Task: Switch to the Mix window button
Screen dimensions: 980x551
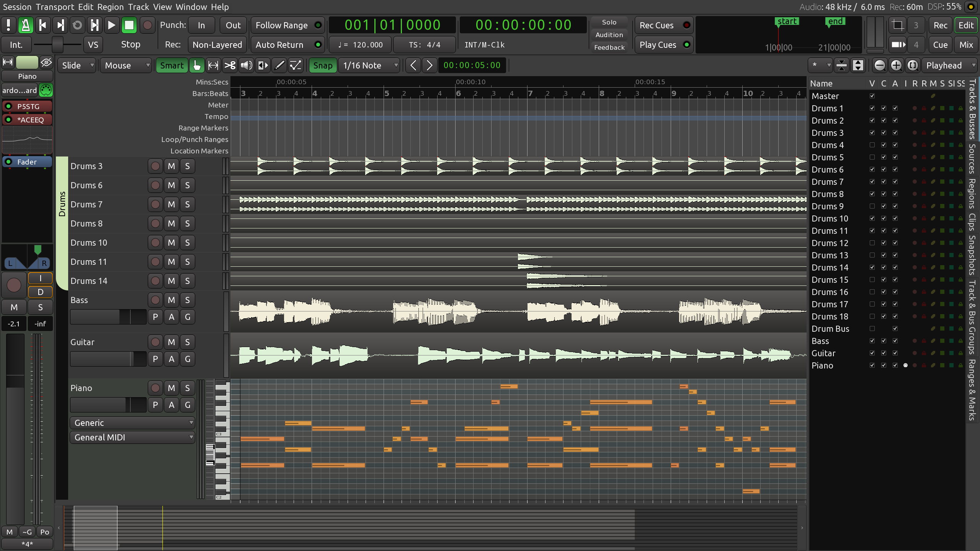Action: click(966, 45)
